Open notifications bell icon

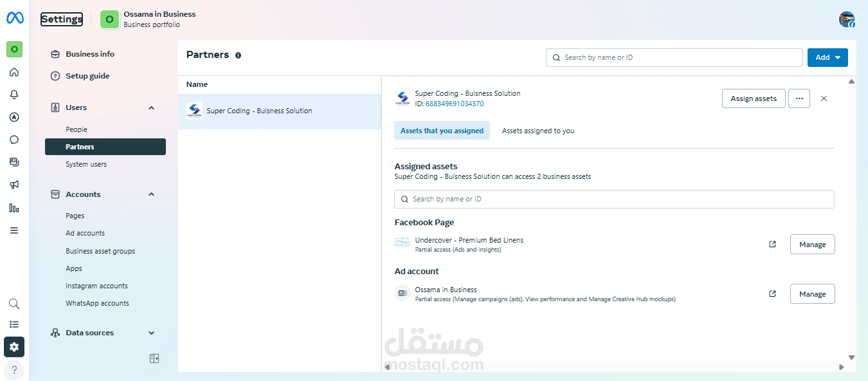(x=14, y=95)
